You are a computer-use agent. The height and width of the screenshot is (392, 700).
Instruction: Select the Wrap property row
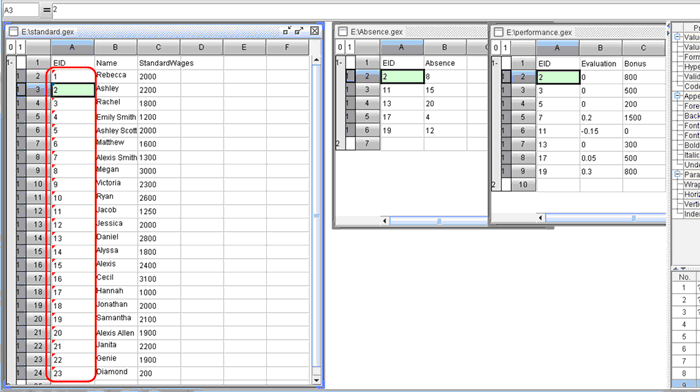(x=692, y=184)
